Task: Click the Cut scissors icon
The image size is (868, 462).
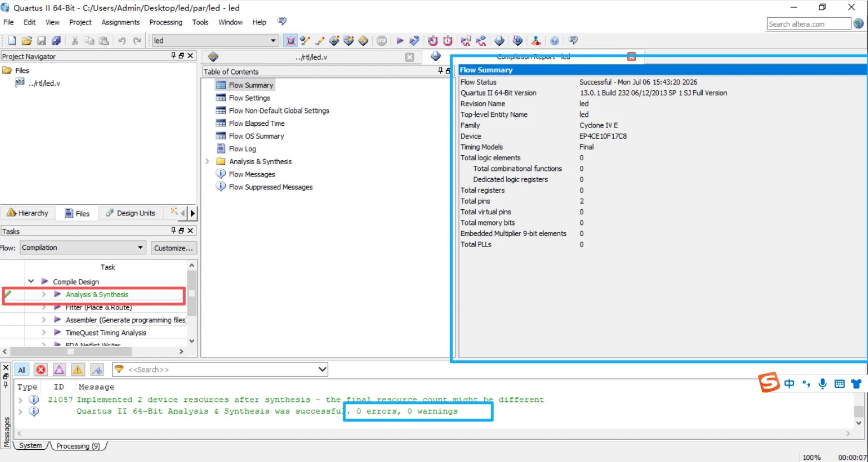Action: pyautogui.click(x=75, y=41)
